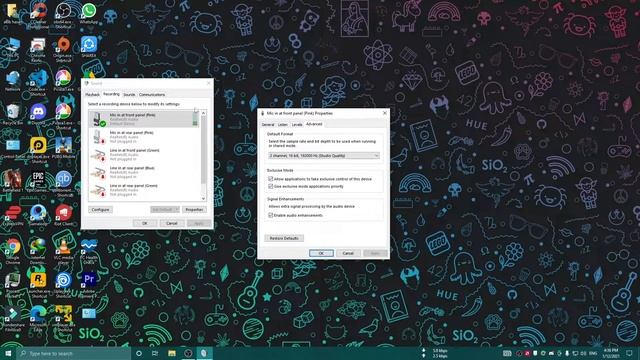
Task: Launch the Code.exe shortcut (VS Code)
Action: point(38,82)
